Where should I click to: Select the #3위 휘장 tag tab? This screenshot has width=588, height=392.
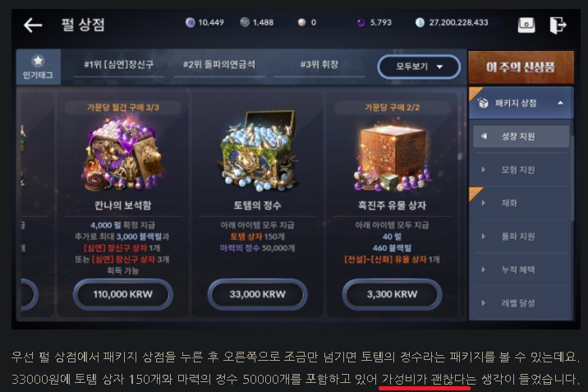(319, 65)
